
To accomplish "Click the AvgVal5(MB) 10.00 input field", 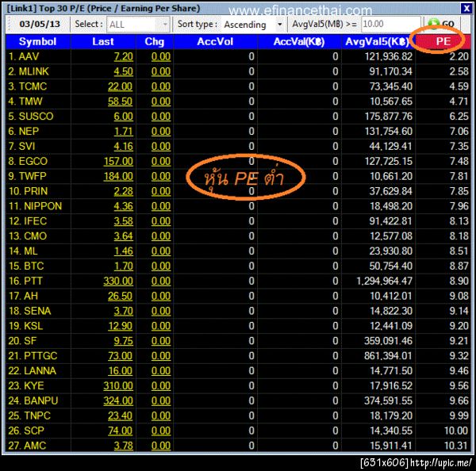I will point(390,24).
